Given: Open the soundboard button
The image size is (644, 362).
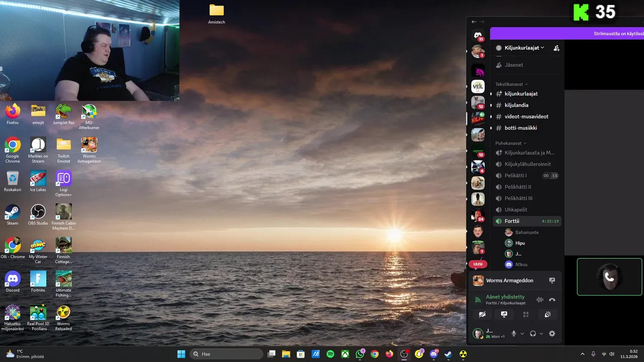Looking at the screenshot, I should 548,315.
